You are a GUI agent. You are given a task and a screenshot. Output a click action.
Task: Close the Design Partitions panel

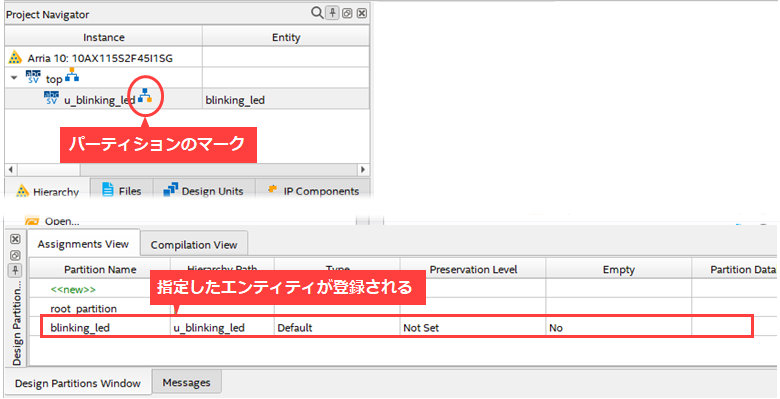click(x=15, y=239)
